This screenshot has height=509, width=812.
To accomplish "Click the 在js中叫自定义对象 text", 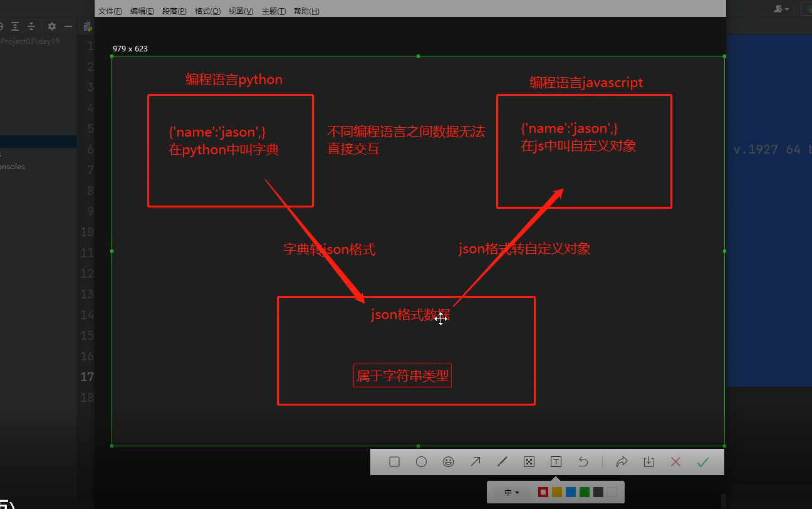I will (x=579, y=146).
